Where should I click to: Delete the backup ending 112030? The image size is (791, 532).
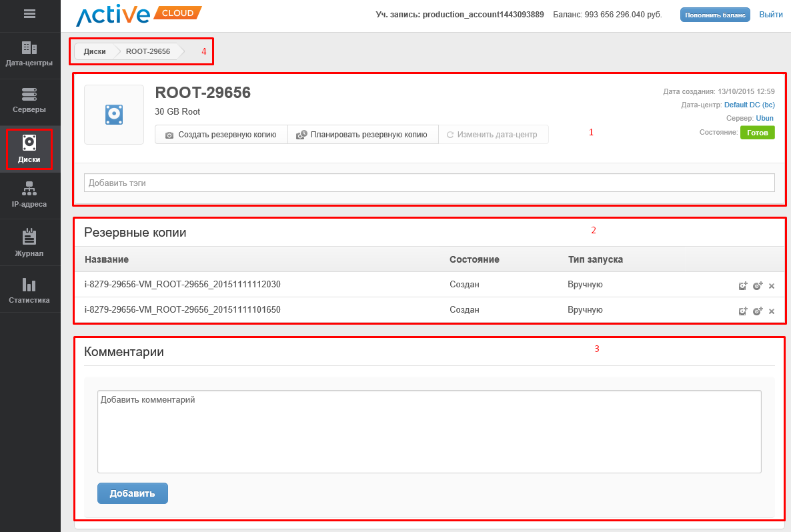(x=772, y=286)
